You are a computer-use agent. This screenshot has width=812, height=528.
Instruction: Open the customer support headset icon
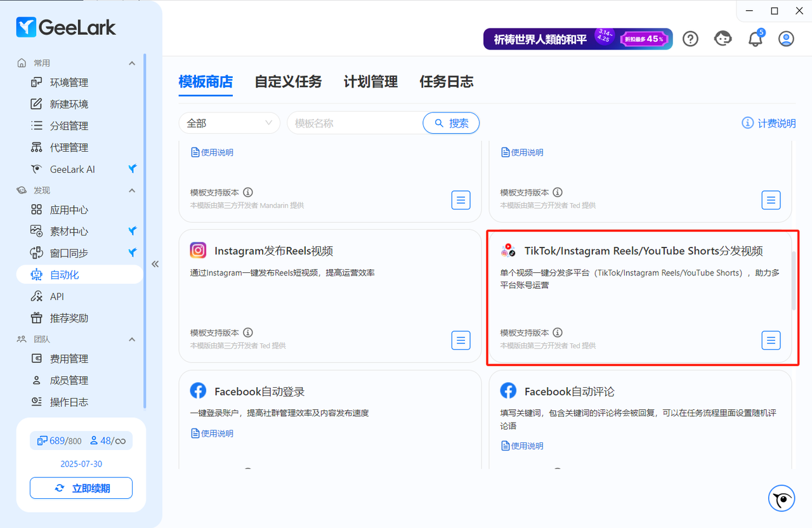pyautogui.click(x=723, y=39)
